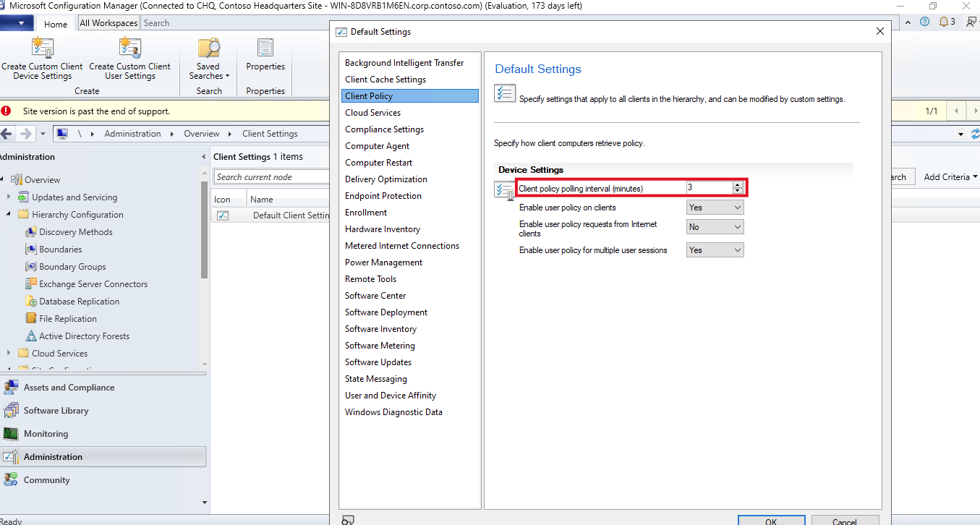Click the Boundaries tree icon
This screenshot has width=980, height=525.
tap(31, 249)
